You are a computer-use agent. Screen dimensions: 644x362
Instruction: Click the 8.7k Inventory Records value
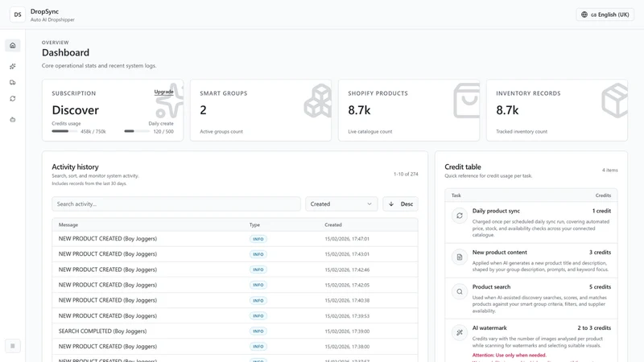click(507, 110)
